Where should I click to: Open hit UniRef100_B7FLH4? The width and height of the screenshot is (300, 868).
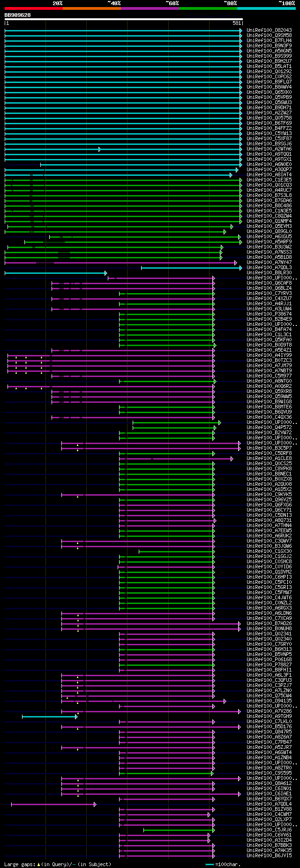269,40
